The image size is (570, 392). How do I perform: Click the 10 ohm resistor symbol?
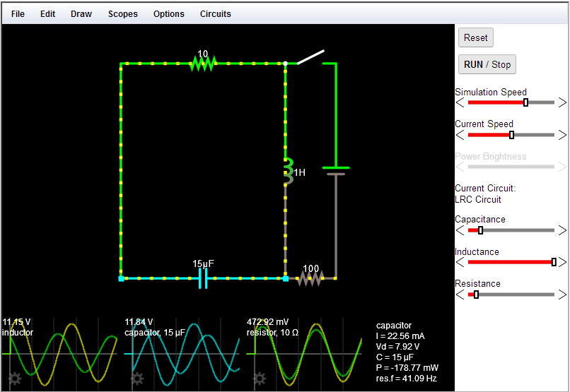pos(202,64)
